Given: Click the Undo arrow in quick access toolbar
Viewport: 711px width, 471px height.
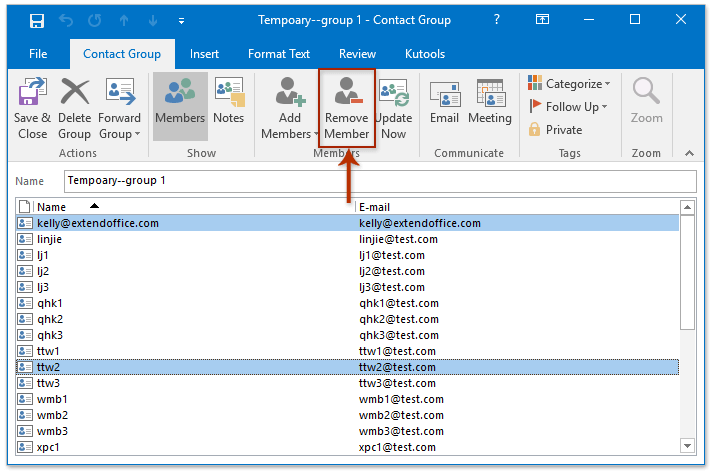Looking at the screenshot, I should [68, 20].
